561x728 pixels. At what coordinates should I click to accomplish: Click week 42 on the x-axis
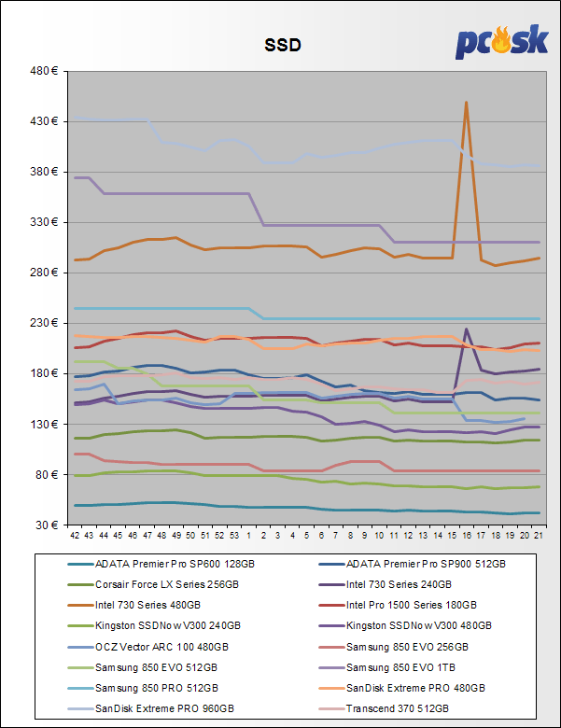75,536
